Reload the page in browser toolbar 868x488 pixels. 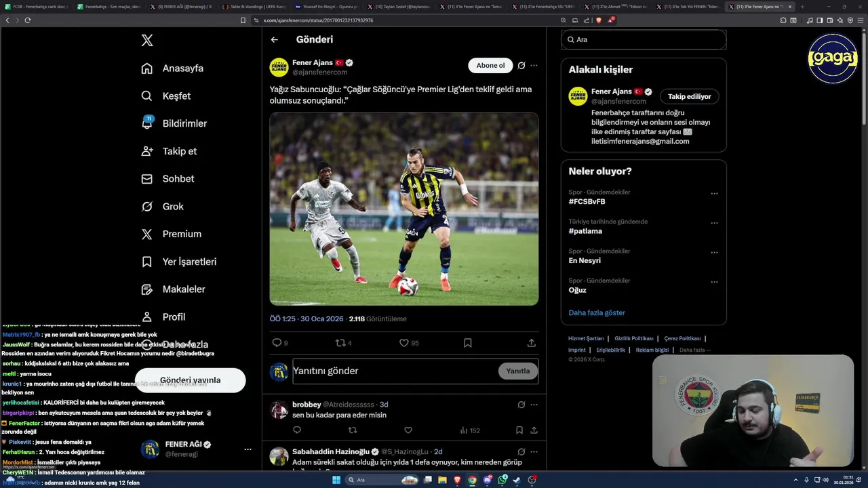[27, 20]
